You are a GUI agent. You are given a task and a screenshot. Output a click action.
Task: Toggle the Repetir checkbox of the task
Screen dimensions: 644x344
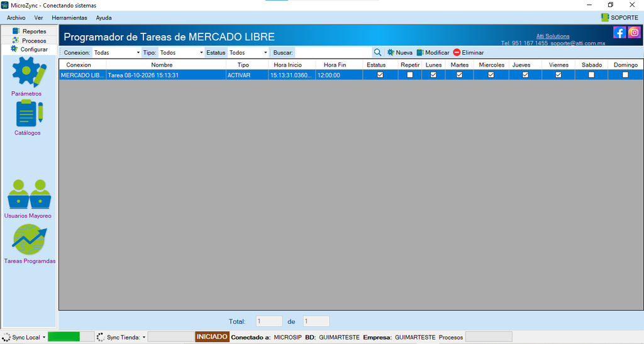point(409,75)
